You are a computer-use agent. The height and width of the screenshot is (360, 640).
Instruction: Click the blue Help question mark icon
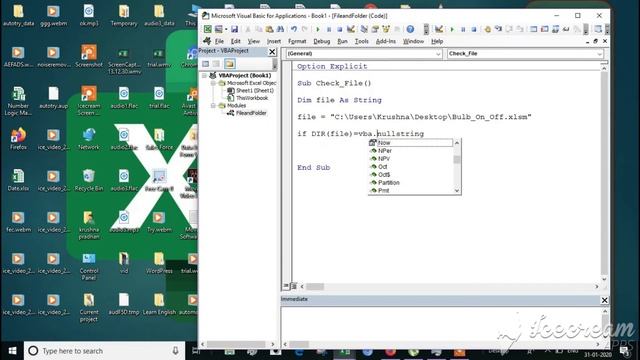(410, 29)
